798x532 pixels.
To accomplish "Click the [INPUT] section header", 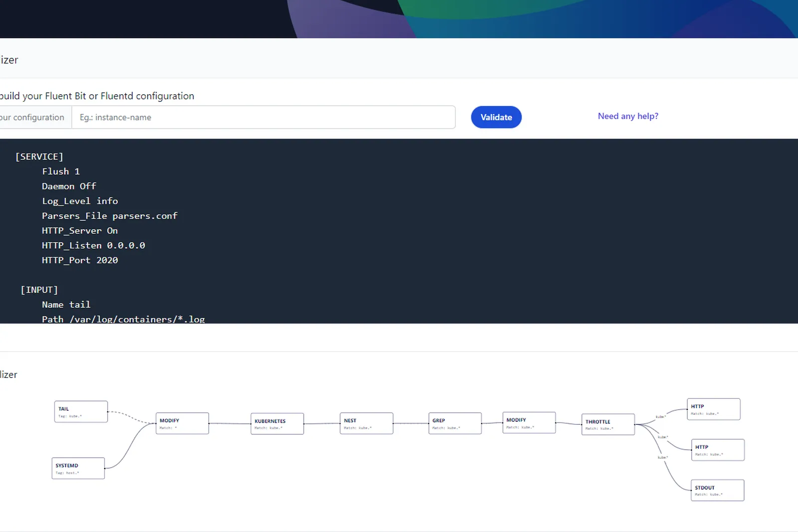I will coord(39,290).
